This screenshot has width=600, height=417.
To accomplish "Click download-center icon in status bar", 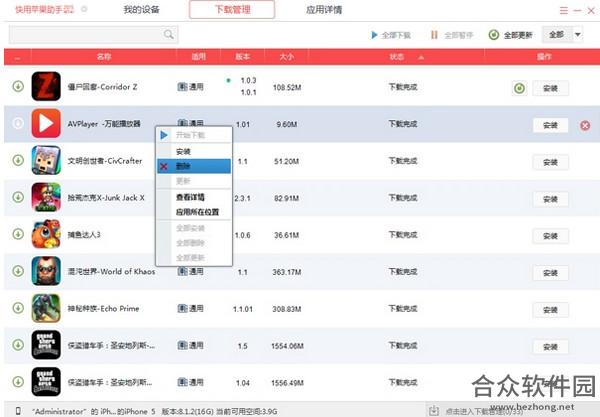I will (434, 411).
